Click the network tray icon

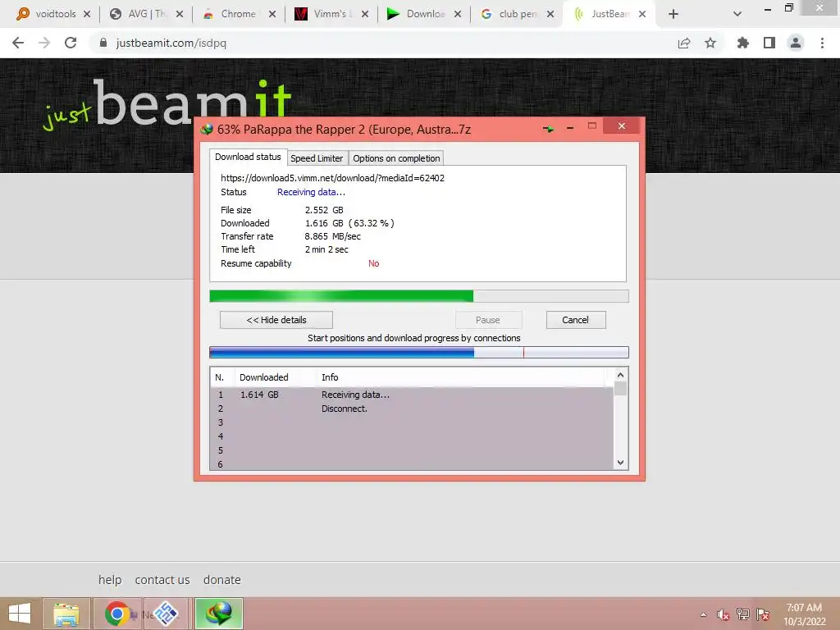742,614
